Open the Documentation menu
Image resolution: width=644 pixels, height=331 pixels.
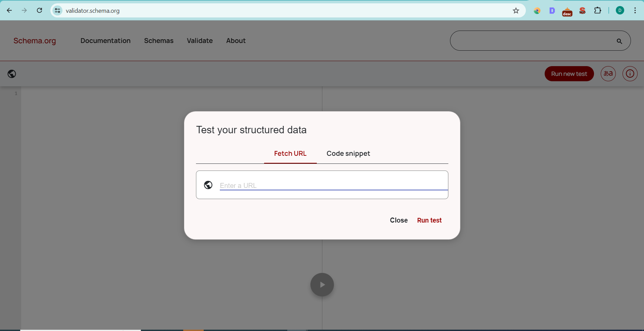(105, 41)
